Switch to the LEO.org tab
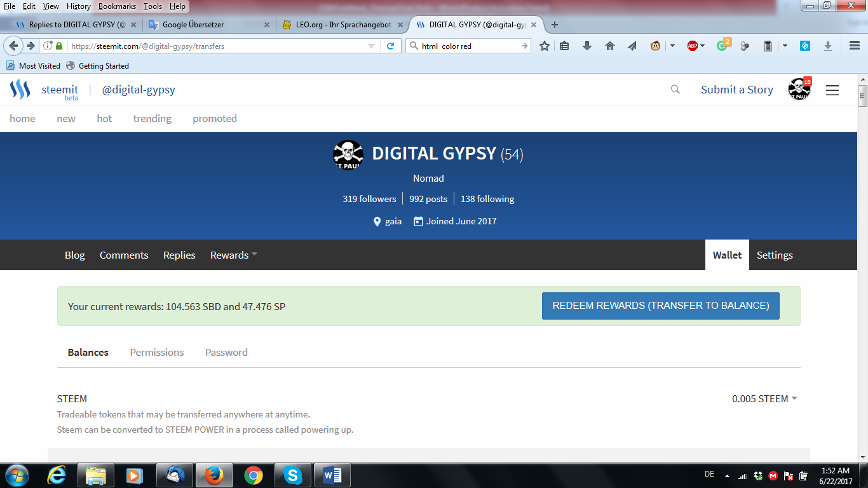 click(x=342, y=25)
